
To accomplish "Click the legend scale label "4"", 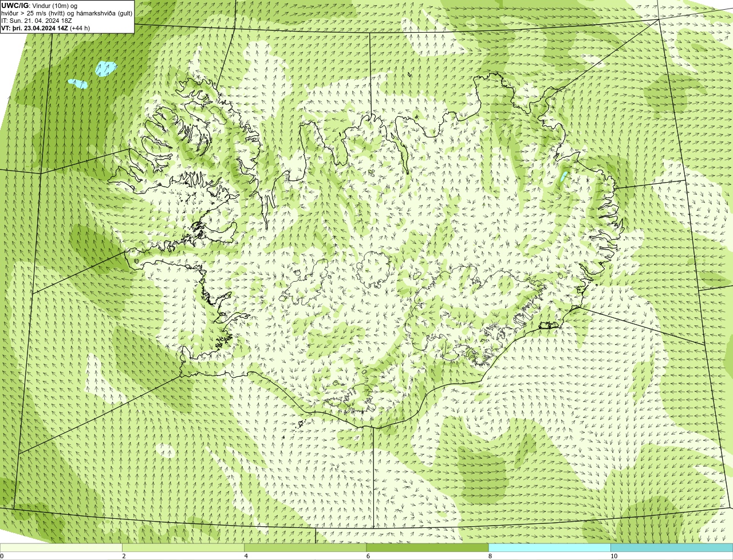I will tap(246, 556).
